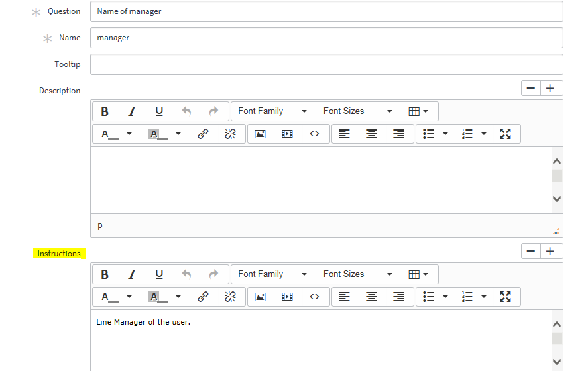Click the Question field 'Name of manager'
588x371 pixels.
pyautogui.click(x=327, y=11)
